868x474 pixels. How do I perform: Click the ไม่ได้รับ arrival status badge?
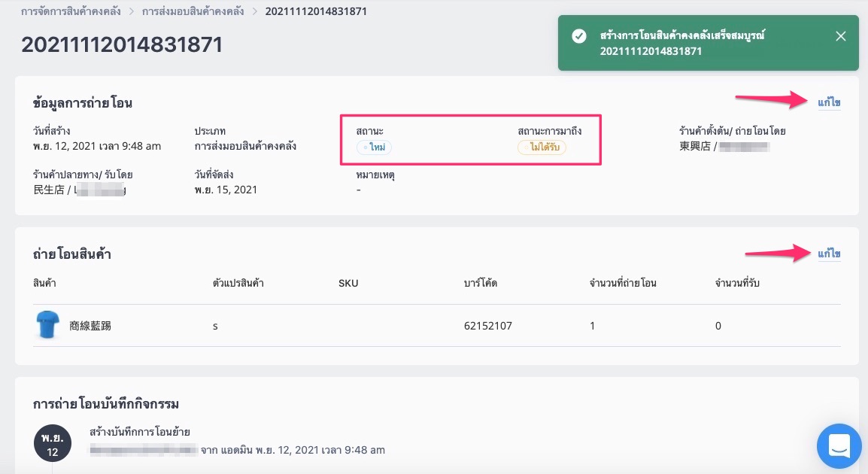[x=542, y=147]
